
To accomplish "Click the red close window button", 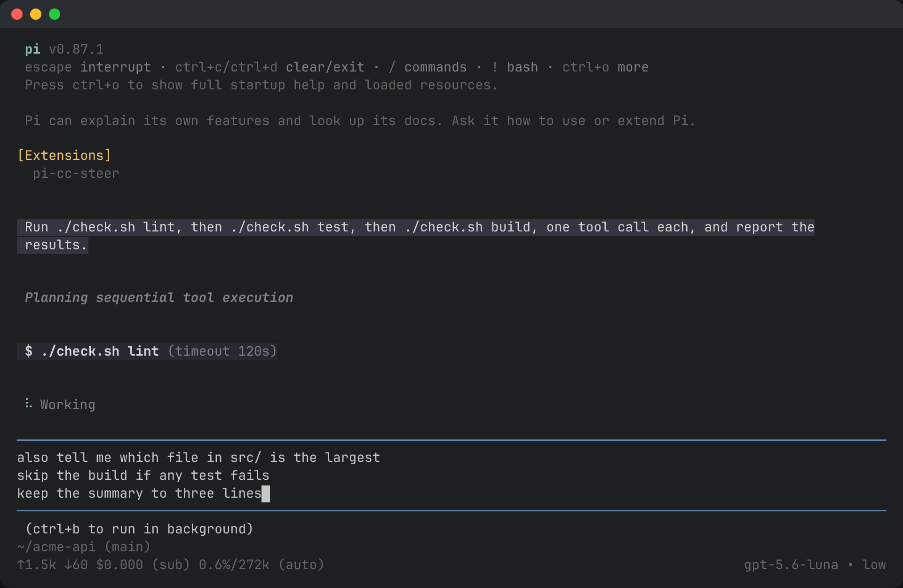I will click(x=17, y=14).
